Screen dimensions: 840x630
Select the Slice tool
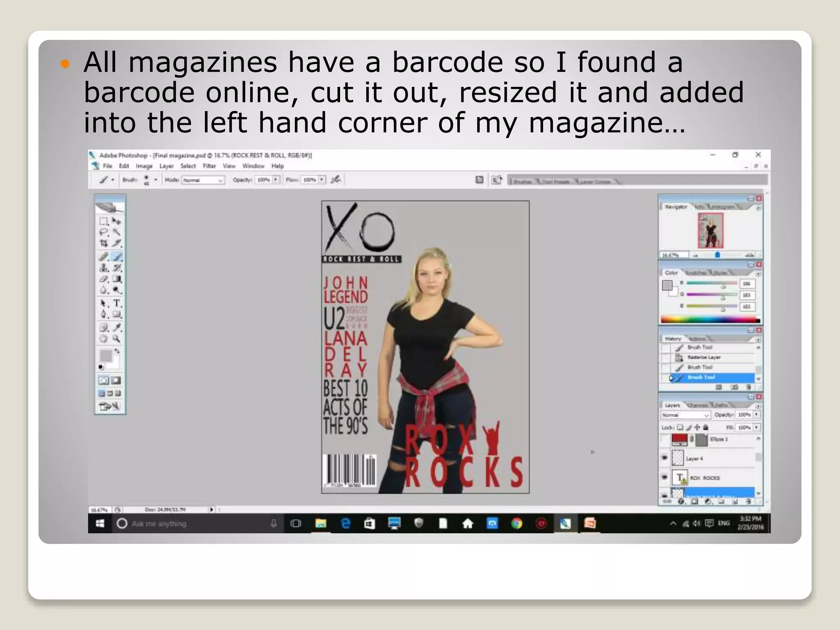pos(117,243)
